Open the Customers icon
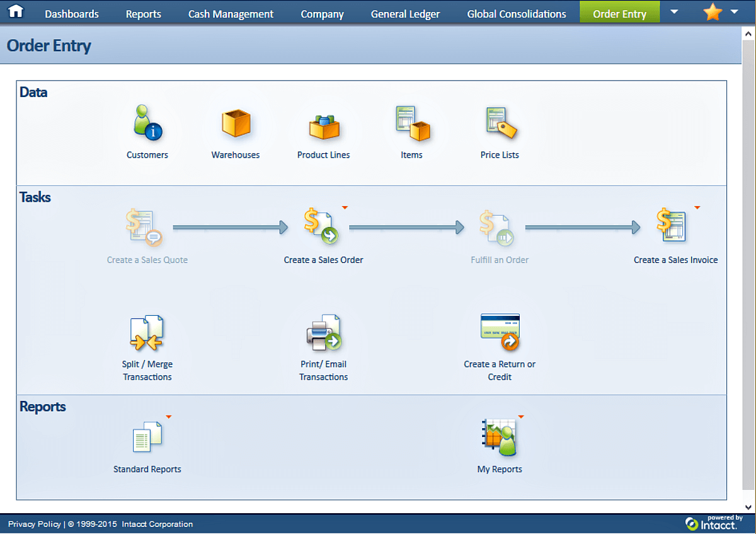Screen dimensions: 756x534 click(147, 122)
